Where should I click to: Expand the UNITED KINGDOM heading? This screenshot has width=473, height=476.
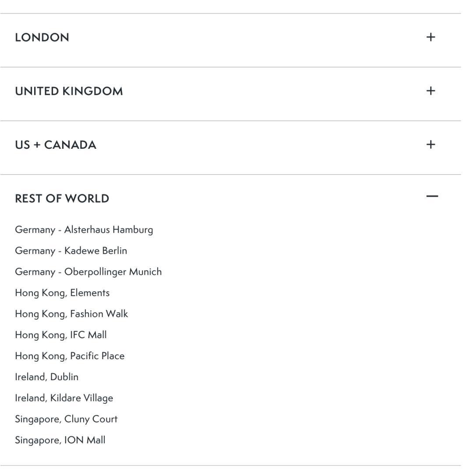pyautogui.click(x=69, y=91)
